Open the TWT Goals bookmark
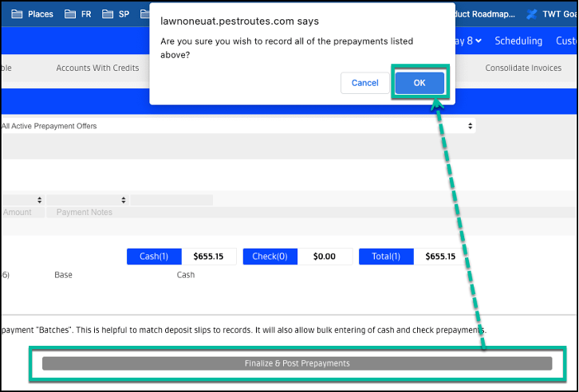 click(x=552, y=14)
